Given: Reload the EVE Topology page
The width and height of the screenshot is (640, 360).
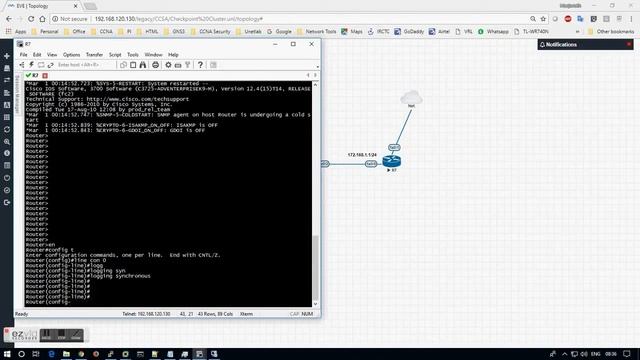Looking at the screenshot, I should pos(31,19).
